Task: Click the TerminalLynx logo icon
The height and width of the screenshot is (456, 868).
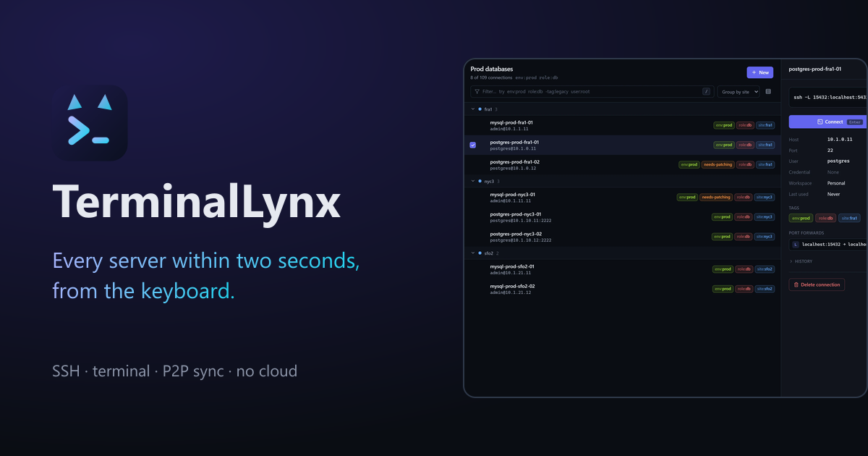Action: point(91,123)
